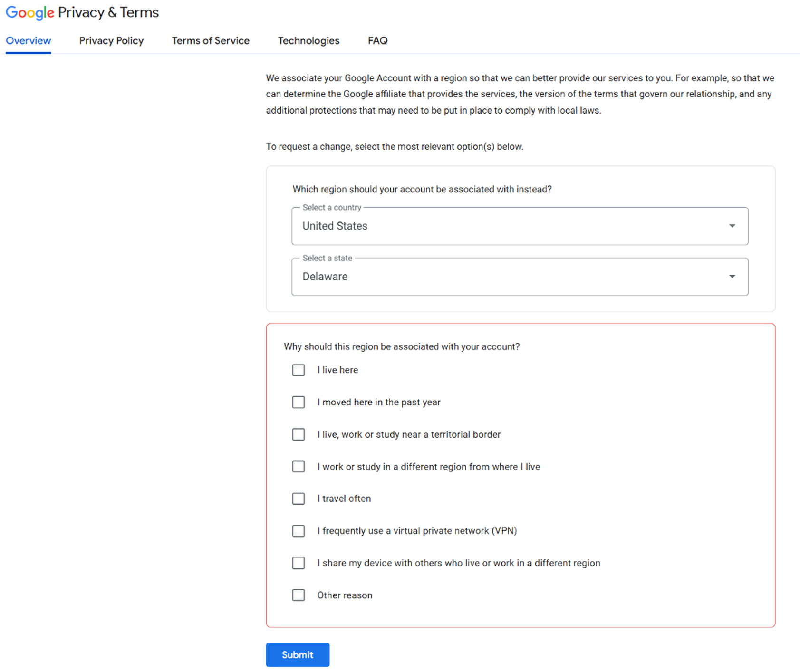
Task: Enable "I work or study in a different region"
Action: point(299,467)
